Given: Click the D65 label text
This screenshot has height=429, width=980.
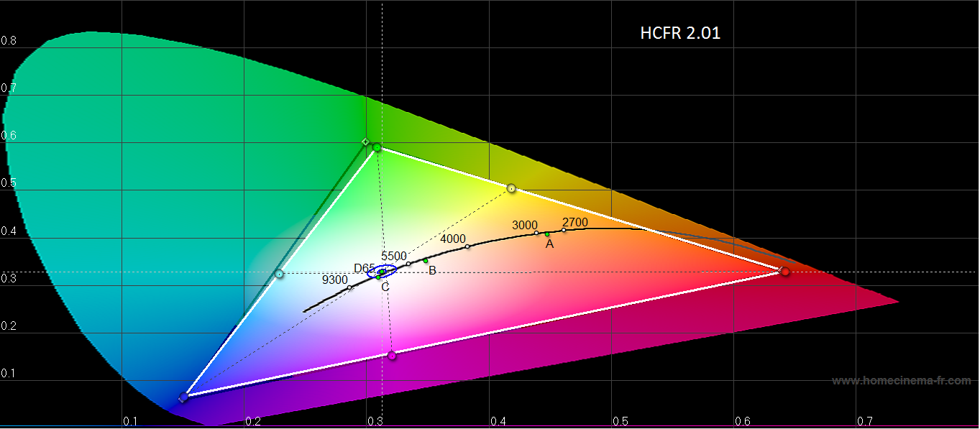Looking at the screenshot, I should point(365,269).
